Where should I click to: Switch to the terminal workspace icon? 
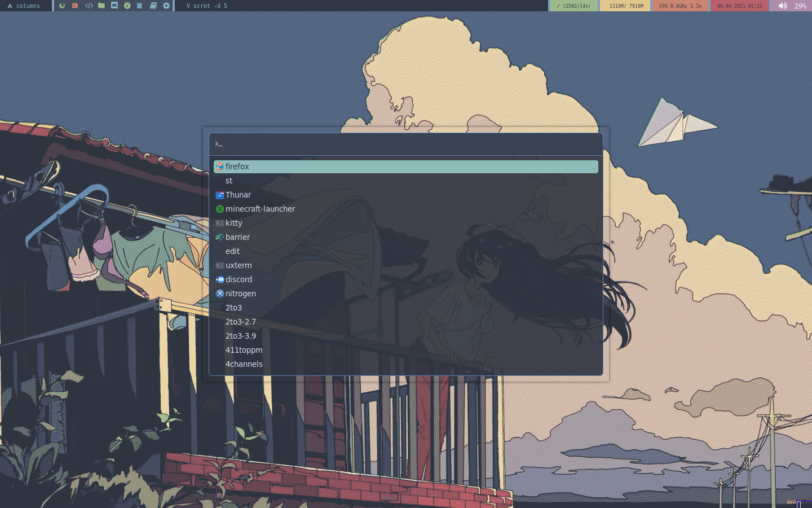[75, 6]
